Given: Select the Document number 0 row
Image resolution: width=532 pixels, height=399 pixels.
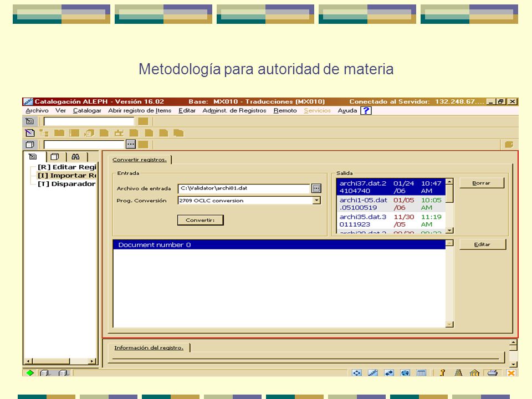Looking at the screenshot, I should click(x=279, y=244).
